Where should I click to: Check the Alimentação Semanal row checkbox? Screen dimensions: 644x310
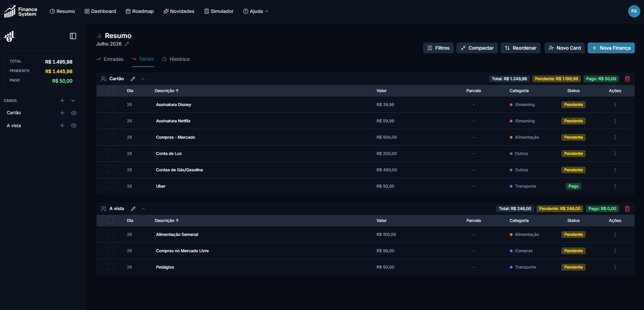(x=110, y=234)
